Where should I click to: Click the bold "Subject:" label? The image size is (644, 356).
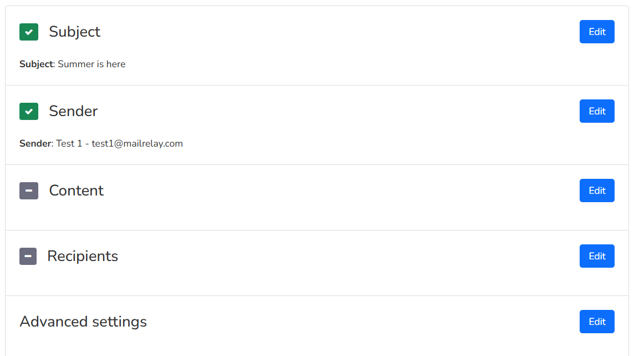coord(37,64)
